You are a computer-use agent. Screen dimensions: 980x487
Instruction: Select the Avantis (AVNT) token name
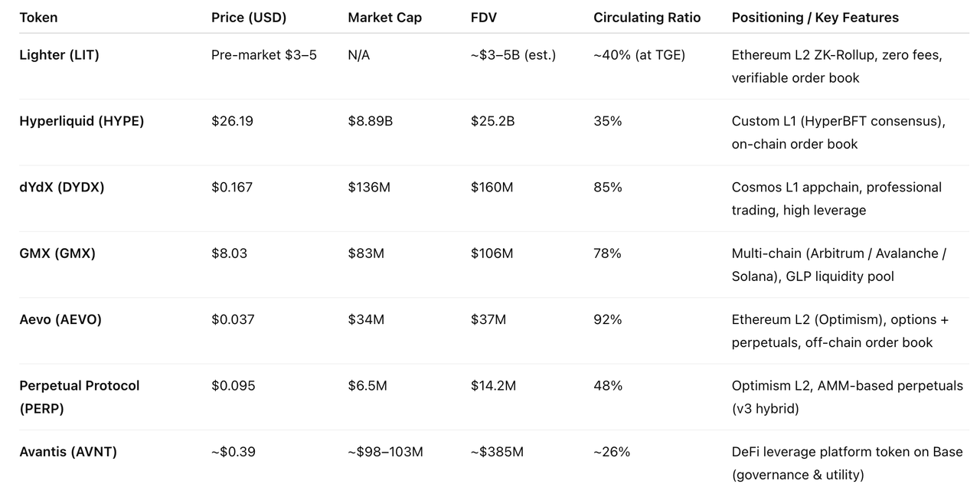pyautogui.click(x=68, y=452)
